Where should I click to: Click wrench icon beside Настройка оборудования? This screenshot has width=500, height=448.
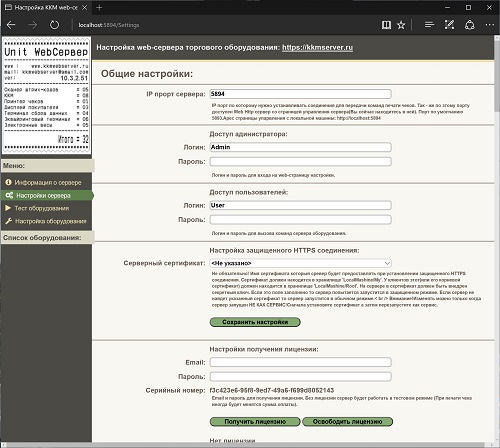click(9, 221)
